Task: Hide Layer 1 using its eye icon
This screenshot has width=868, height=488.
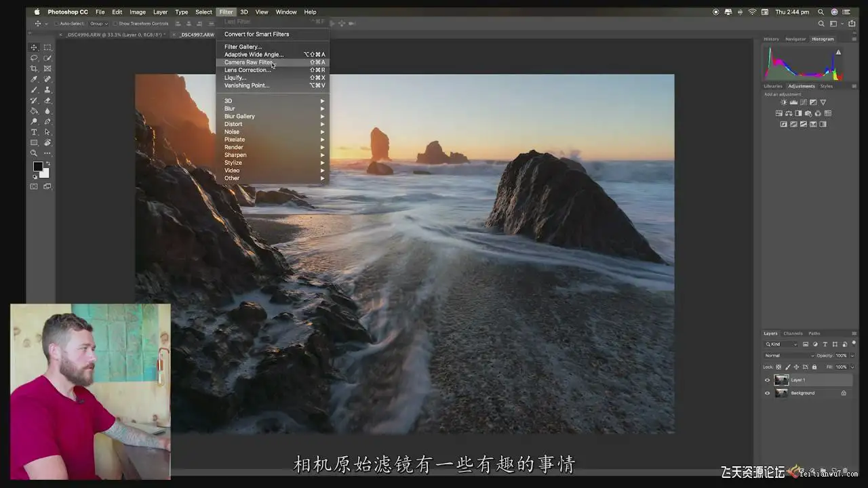Action: 768,380
